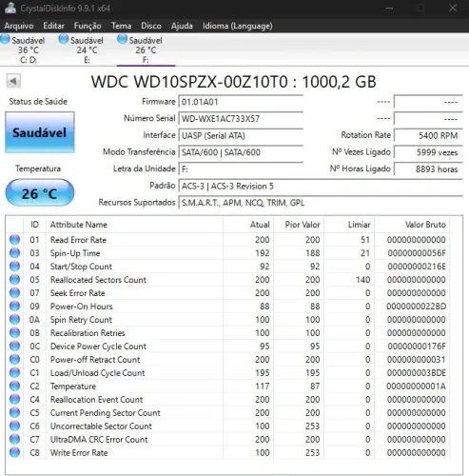This screenshot has width=469, height=476.
Task: Click the status icon of Write Error Rate
Action: pyautogui.click(x=14, y=453)
